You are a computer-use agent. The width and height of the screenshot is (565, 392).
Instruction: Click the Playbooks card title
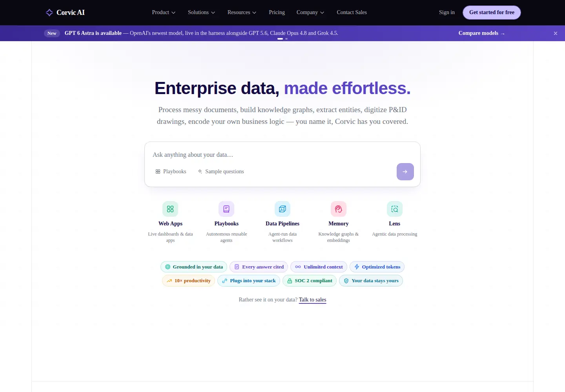226,224
